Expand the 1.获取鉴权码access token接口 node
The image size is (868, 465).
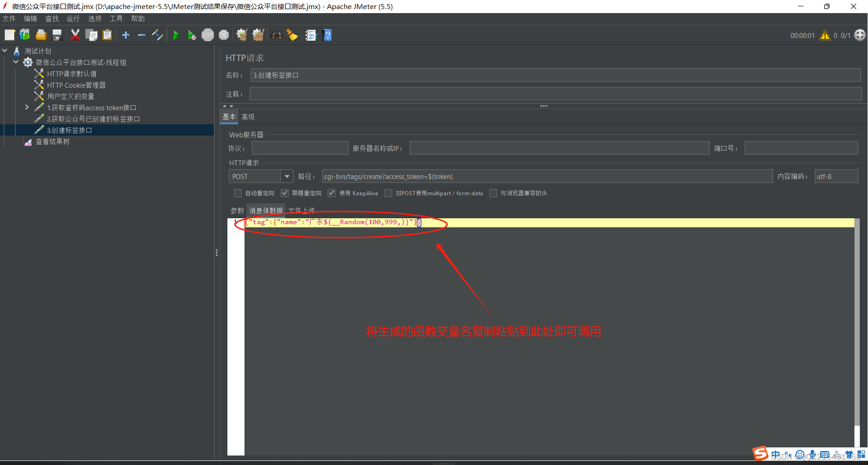pos(27,107)
